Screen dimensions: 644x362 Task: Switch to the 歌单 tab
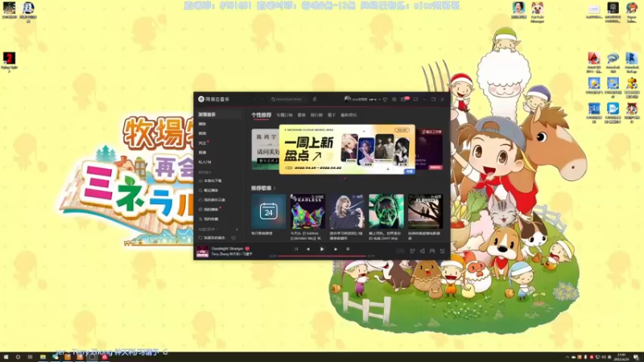coord(301,115)
